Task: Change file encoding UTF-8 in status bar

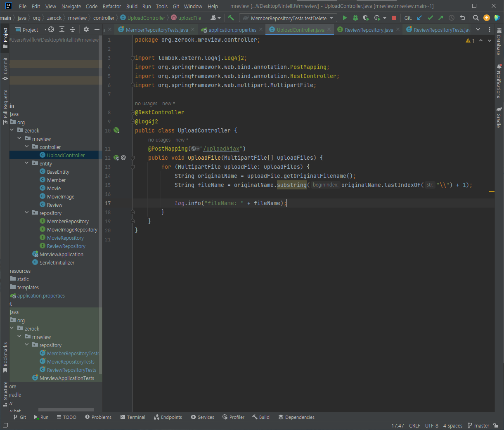Action: coord(432,425)
